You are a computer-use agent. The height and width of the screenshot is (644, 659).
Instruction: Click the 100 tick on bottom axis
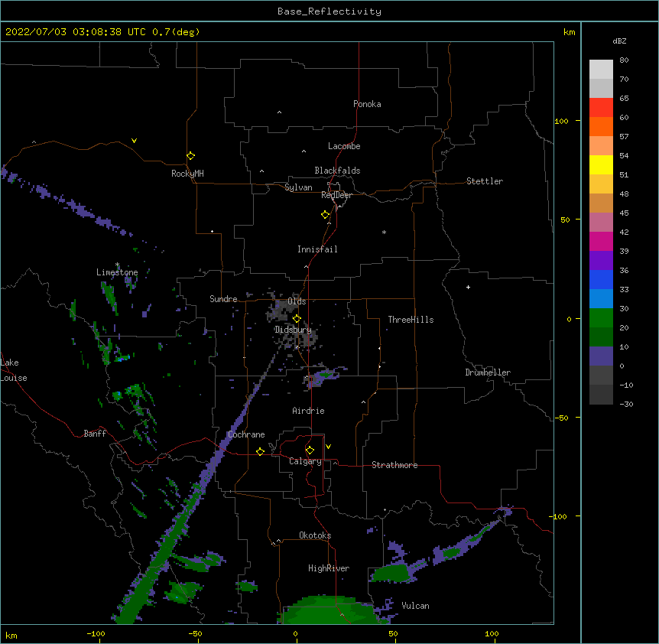[492, 633]
